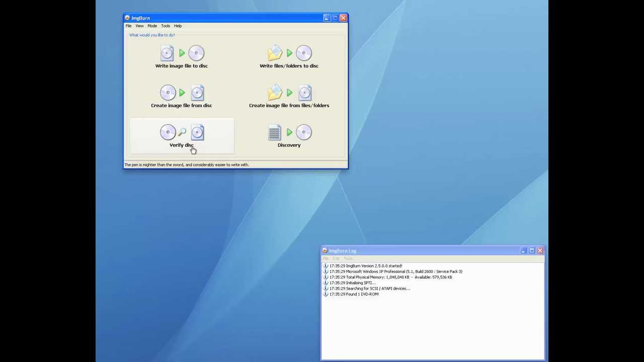The image size is (644, 362).
Task: Minimize the ImgBurn Log window
Action: tap(523, 250)
